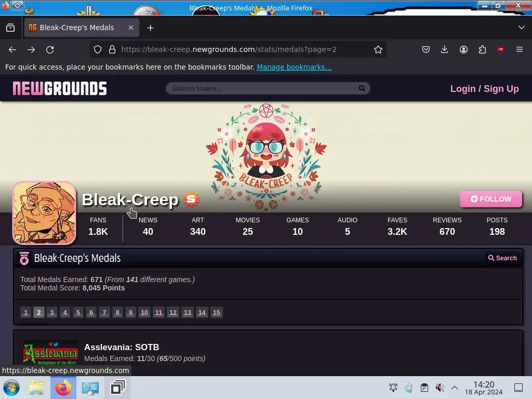Expand hidden system tray icons

[455, 388]
